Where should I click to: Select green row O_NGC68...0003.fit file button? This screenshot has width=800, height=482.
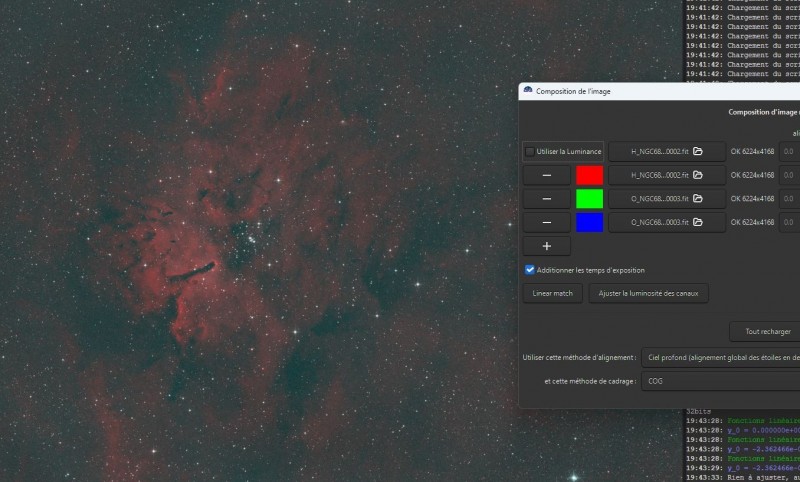[667, 198]
